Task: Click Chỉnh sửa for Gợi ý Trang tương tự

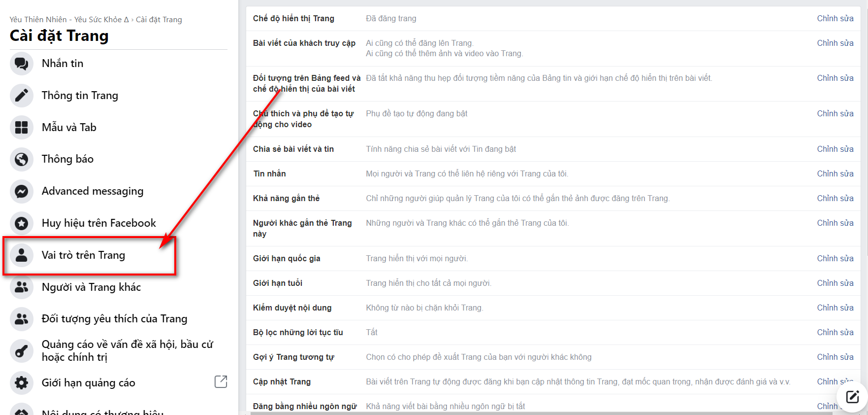Action: click(835, 357)
